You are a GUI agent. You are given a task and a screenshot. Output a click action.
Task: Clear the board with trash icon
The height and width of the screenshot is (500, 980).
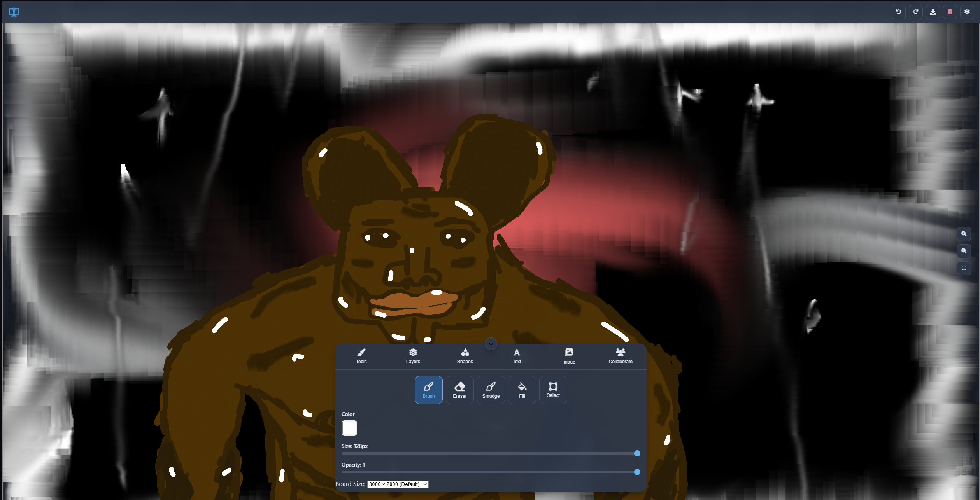(x=950, y=12)
